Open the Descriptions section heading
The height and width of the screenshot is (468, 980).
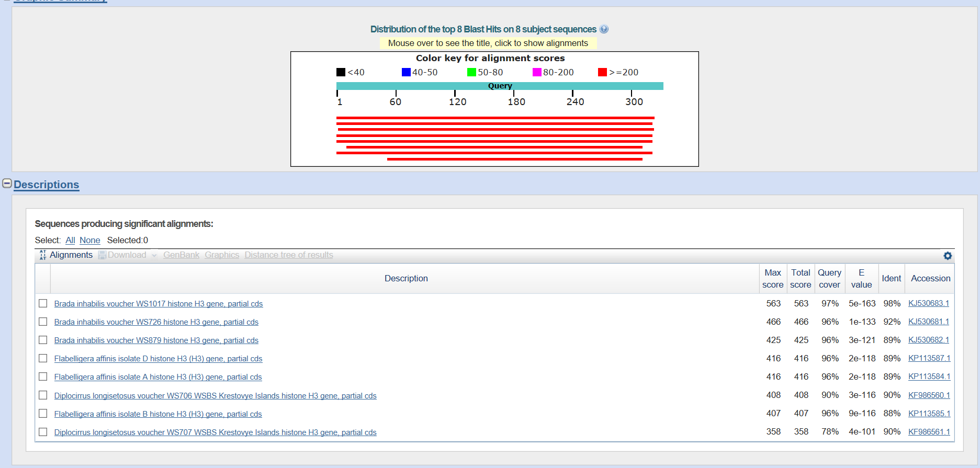point(46,185)
